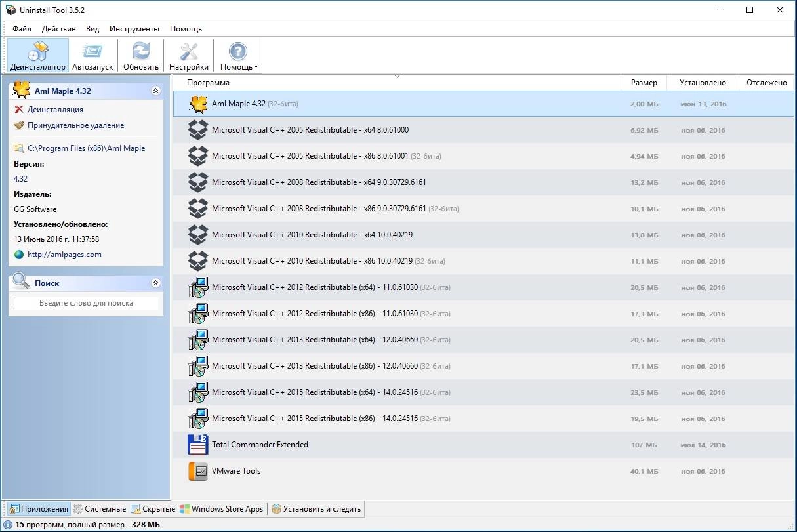Click icon of Visual C++ 2013 (x64) entry
This screenshot has height=532, width=797.
(198, 340)
